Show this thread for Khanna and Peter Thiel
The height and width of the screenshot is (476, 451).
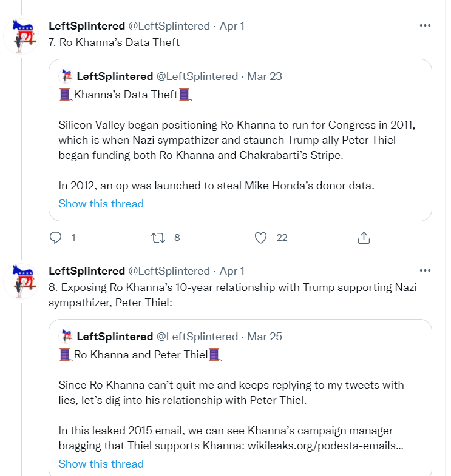tap(101, 464)
